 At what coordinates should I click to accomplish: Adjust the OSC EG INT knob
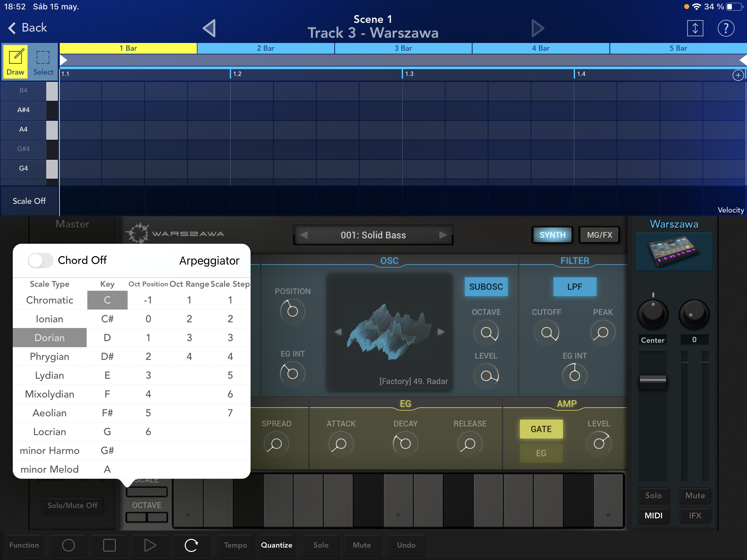pos(293,373)
